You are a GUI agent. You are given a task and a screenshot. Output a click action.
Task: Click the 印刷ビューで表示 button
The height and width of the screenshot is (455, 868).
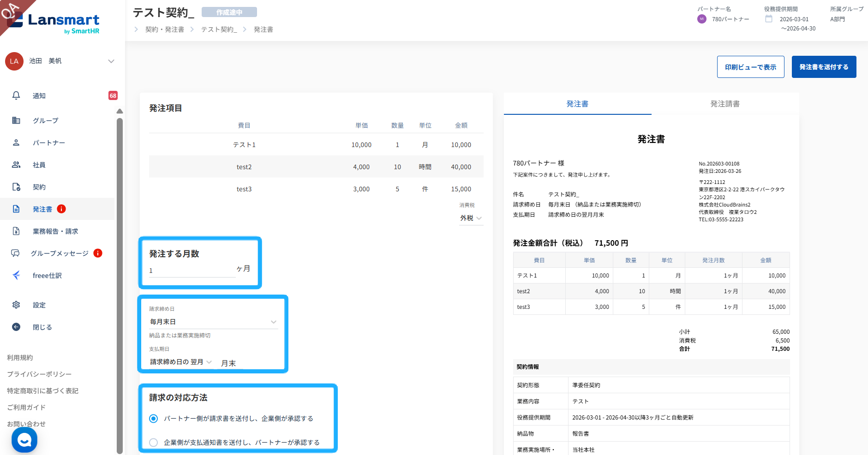tap(750, 67)
